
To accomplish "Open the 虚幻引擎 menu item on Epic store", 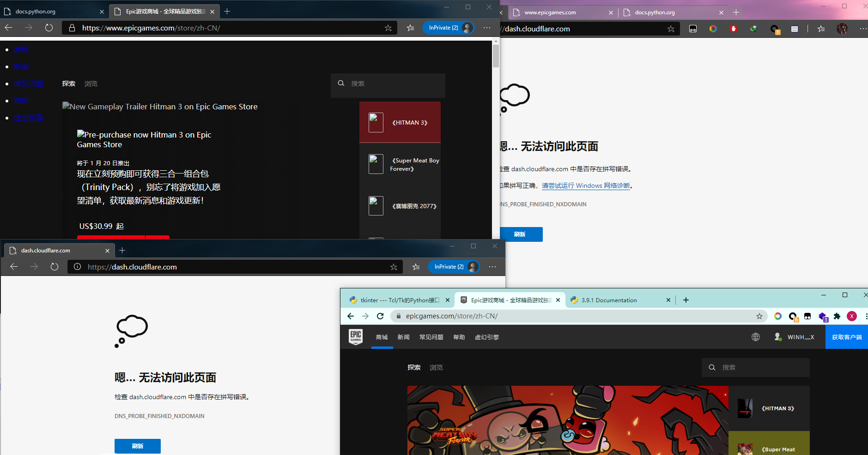I will (487, 337).
